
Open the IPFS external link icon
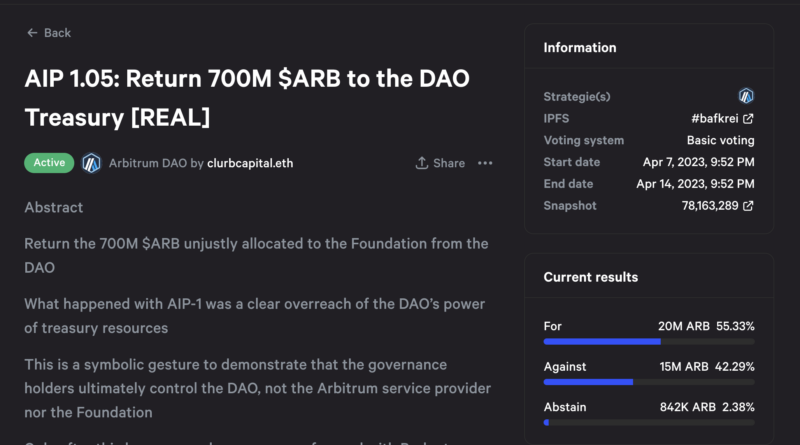748,119
